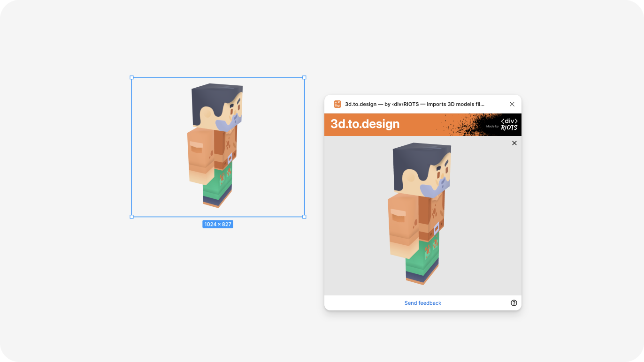Screen dimensions: 644x362
Task: Open help via the question mark icon
Action: [x=514, y=303]
